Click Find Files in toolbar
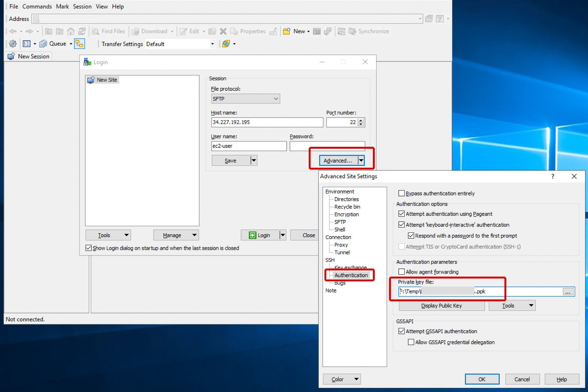The height and width of the screenshot is (392, 588). point(108,31)
